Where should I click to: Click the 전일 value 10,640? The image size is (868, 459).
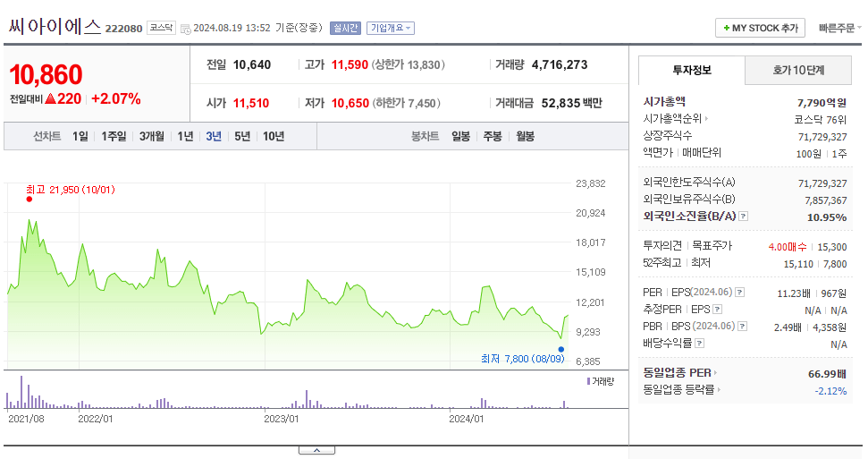point(252,64)
